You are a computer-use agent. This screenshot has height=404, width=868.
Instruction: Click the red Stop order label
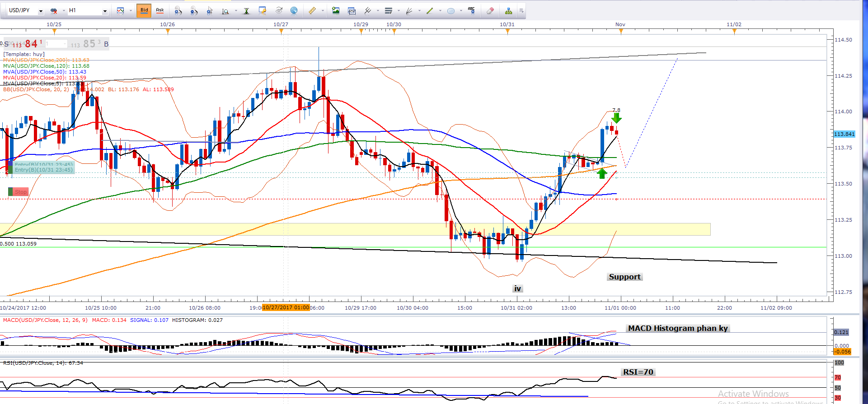pos(20,192)
